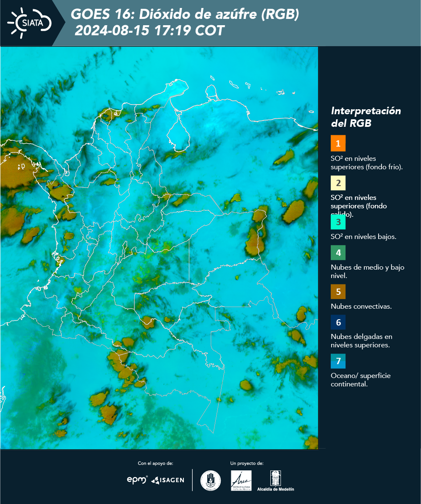Click the circular Medellín seal logo

211,480
